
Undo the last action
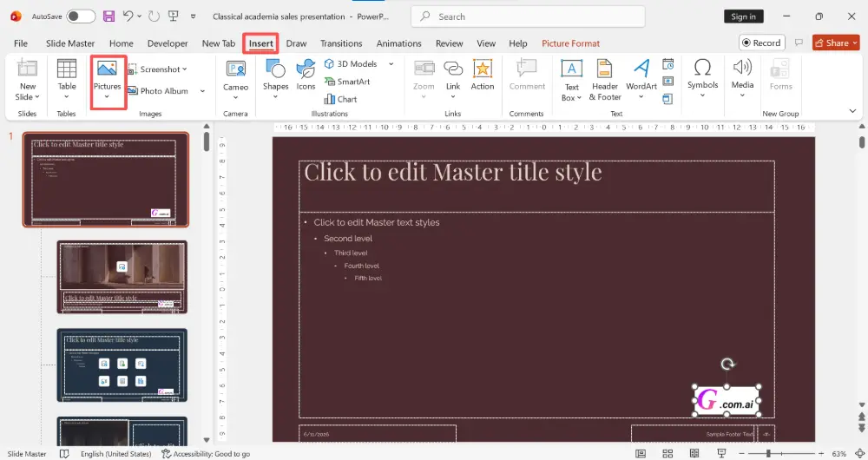click(x=128, y=16)
